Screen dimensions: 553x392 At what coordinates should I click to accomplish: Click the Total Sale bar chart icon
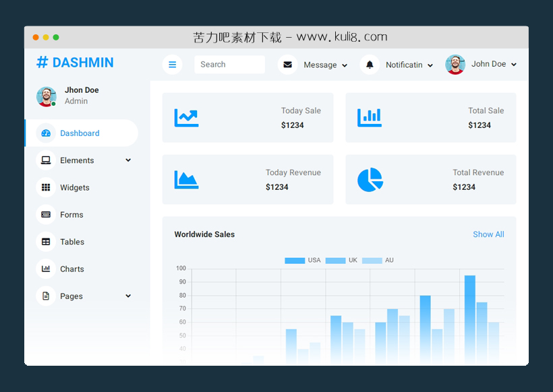pos(369,117)
